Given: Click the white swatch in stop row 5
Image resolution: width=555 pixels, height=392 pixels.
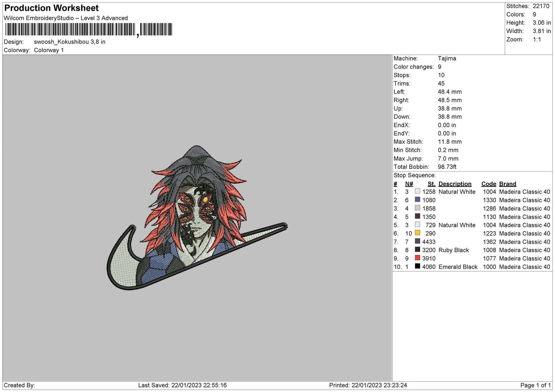Looking at the screenshot, I should [417, 225].
